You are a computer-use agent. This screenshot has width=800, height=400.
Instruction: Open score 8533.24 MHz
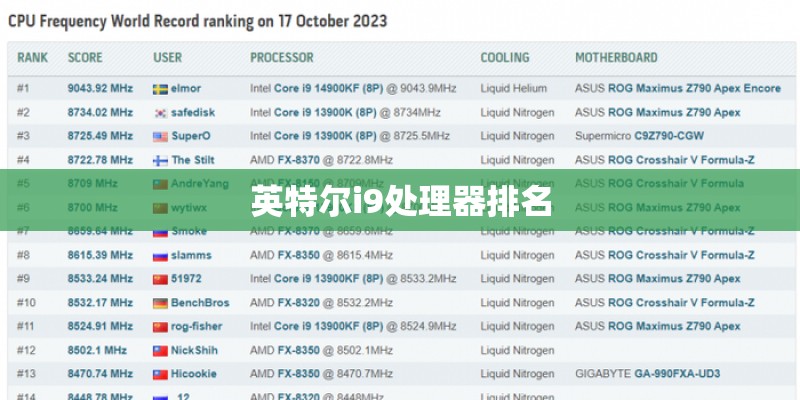(100, 279)
